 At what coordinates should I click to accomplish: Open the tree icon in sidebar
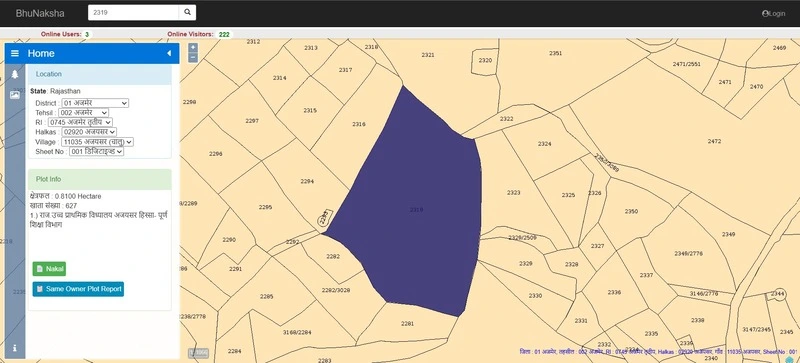(15, 75)
